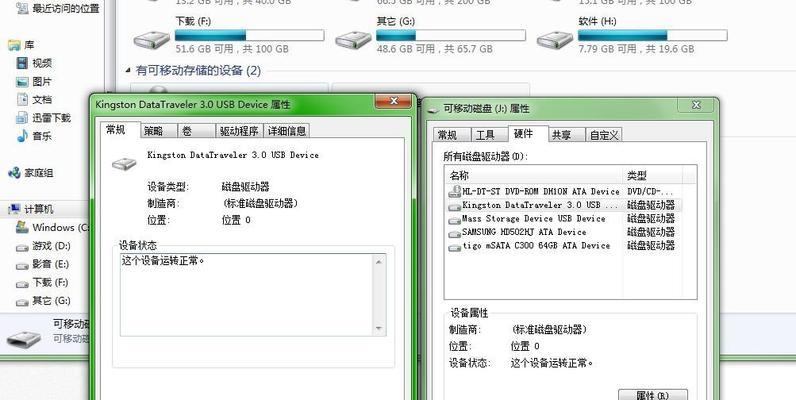Click the 音乐 note icon in sidebar
796x400 pixels.
(22, 136)
